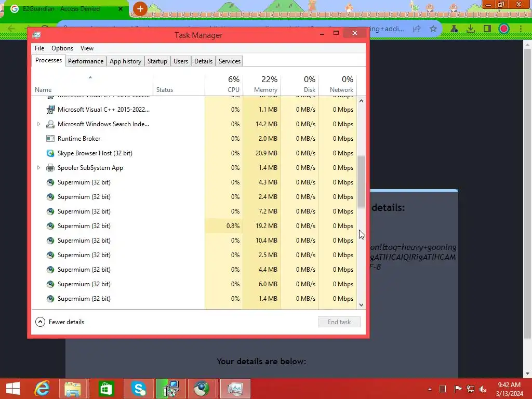Click the Supermium icon using 7.2 MB
Viewport: 532px width, 399px height.
coord(50,211)
